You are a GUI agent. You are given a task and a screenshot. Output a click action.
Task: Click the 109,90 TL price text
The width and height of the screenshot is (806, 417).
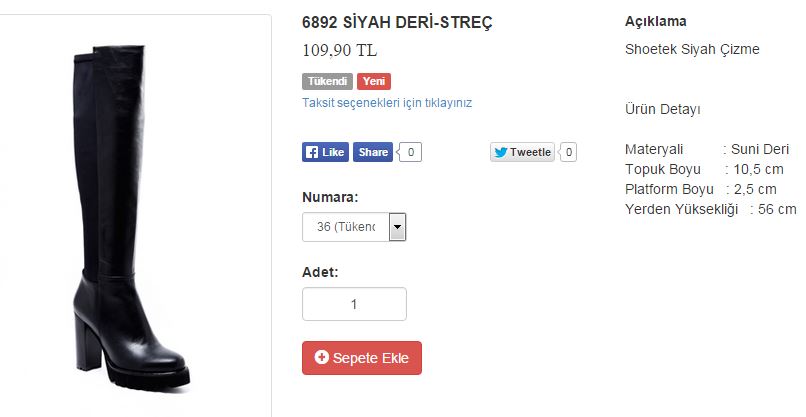click(x=340, y=50)
